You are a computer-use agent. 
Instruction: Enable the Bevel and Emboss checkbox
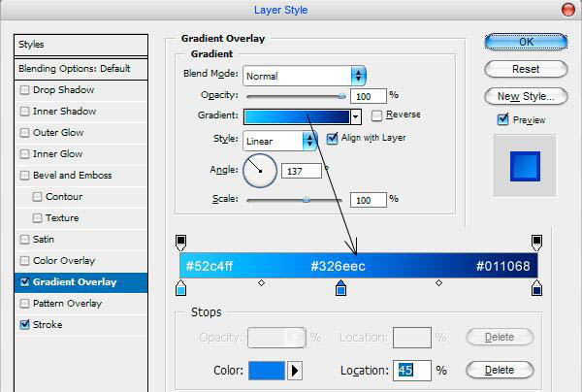(x=24, y=176)
